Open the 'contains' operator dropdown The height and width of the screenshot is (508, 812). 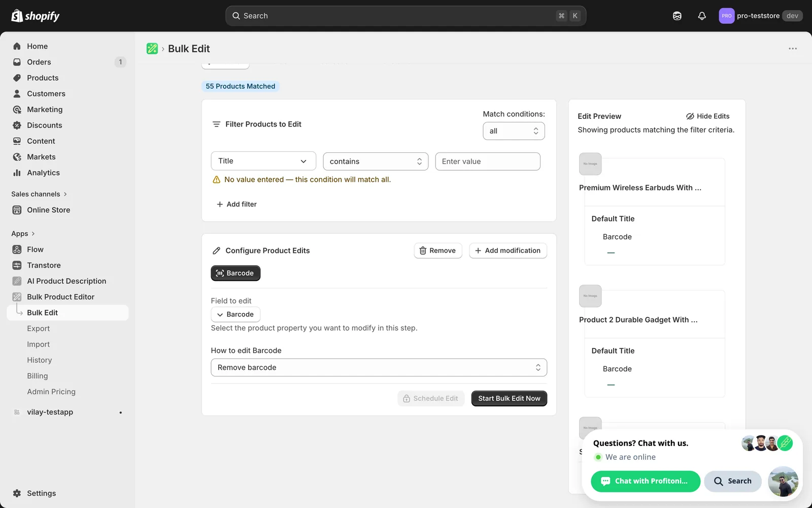click(376, 162)
